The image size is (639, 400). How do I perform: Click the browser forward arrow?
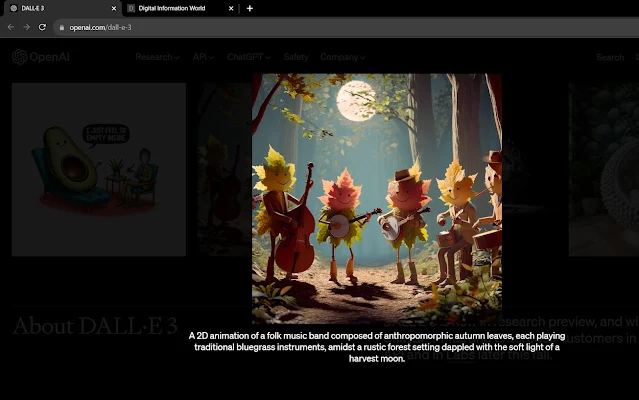[26, 27]
